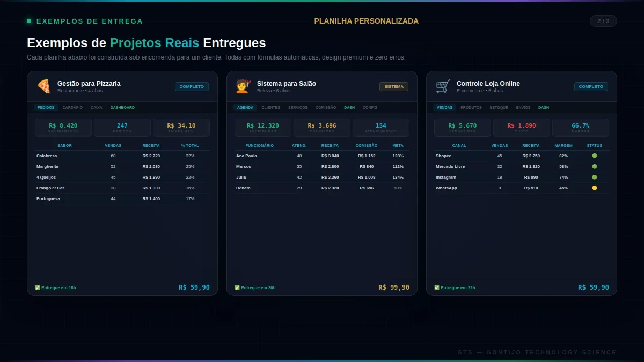Select the Julia row
644x362 pixels.
coord(322,177)
